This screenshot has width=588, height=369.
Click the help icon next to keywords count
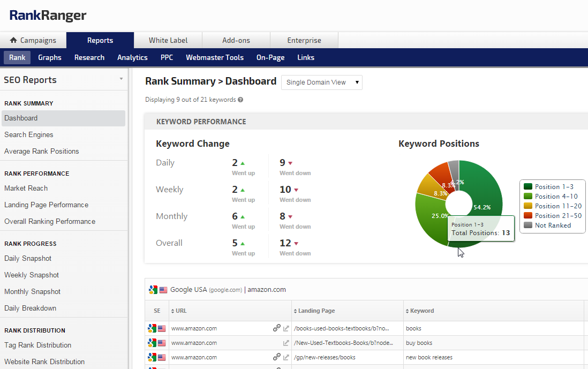pos(240,100)
